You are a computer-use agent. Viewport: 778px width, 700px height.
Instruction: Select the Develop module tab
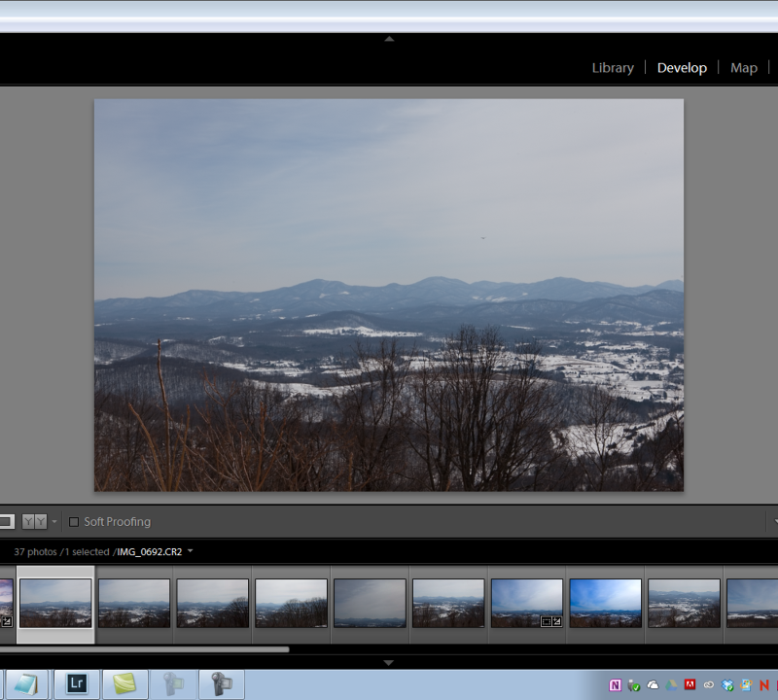tap(682, 68)
